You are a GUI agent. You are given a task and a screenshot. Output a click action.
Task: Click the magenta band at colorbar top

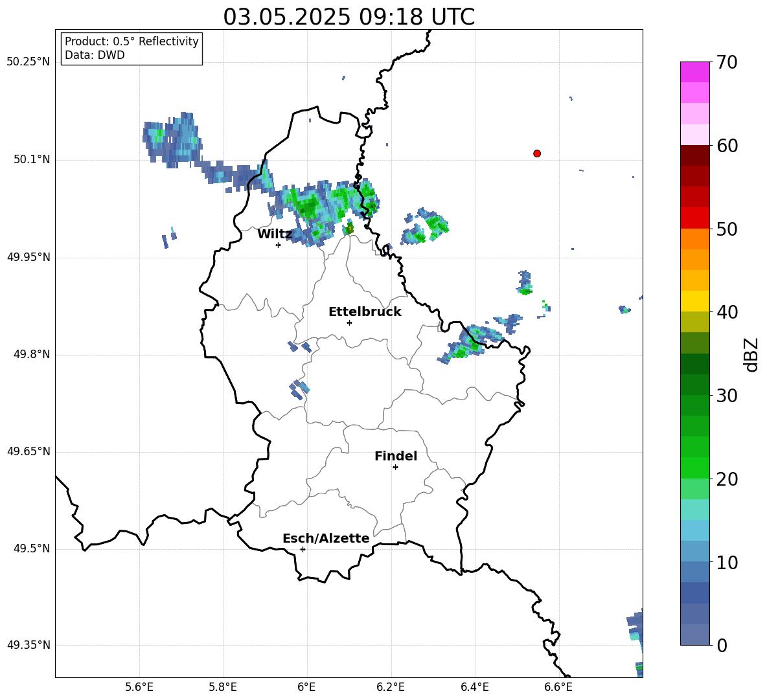pyautogui.click(x=694, y=72)
